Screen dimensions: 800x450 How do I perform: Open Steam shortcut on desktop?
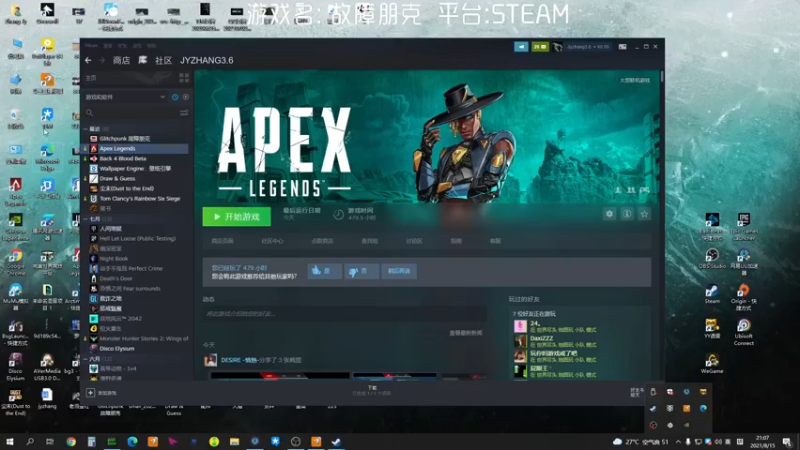click(712, 293)
